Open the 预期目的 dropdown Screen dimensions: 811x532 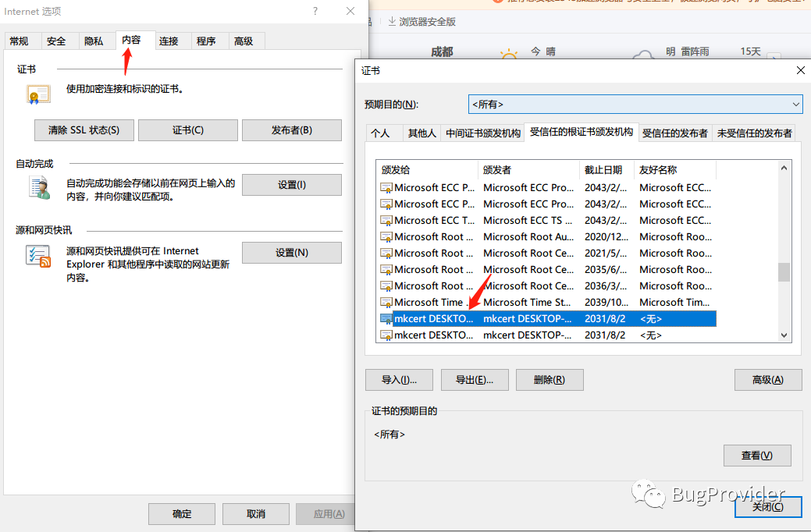pos(635,105)
